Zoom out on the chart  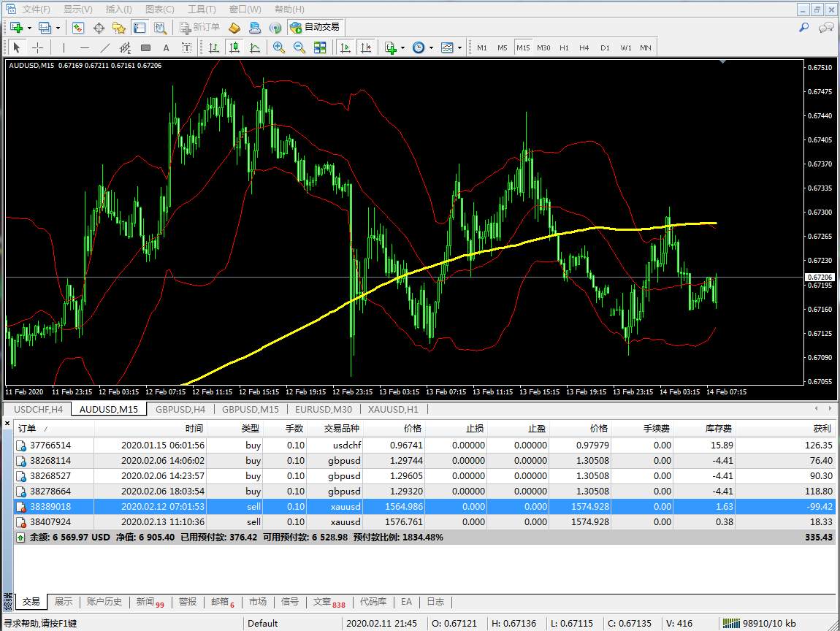[299, 47]
